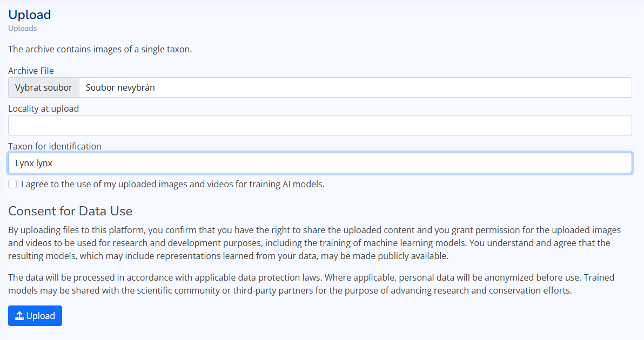
Task: Click the Vybrat soubor file chooser button
Action: (44, 87)
